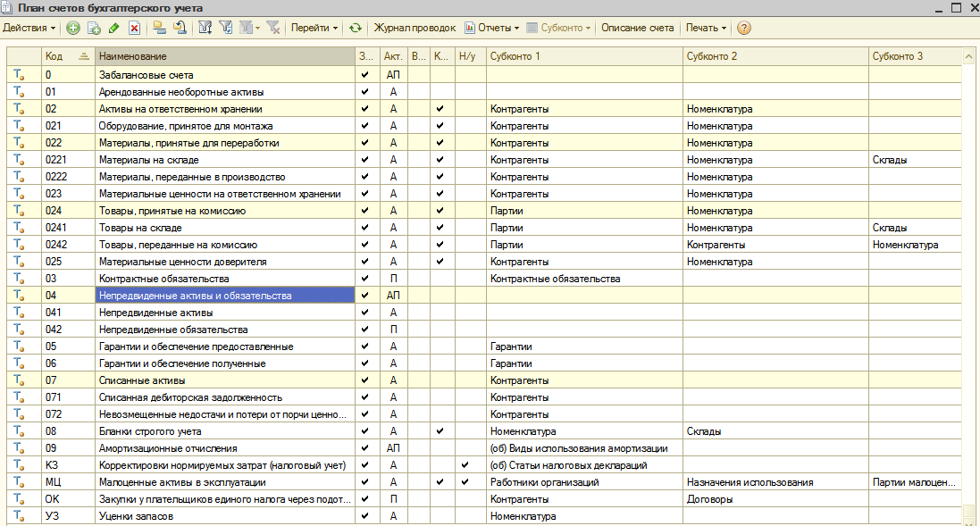Click the Субконто 2 column header
This screenshot has height=526, width=980.
(775, 56)
